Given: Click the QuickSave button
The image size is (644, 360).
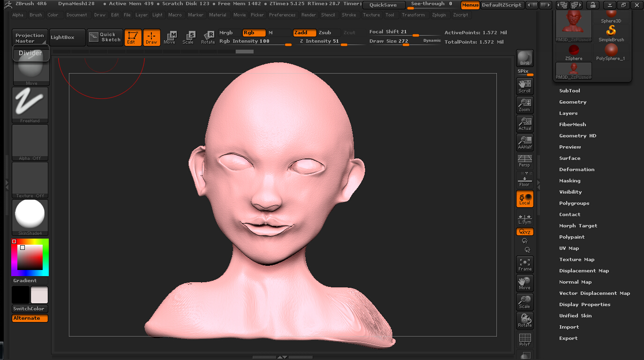Looking at the screenshot, I should [383, 5].
